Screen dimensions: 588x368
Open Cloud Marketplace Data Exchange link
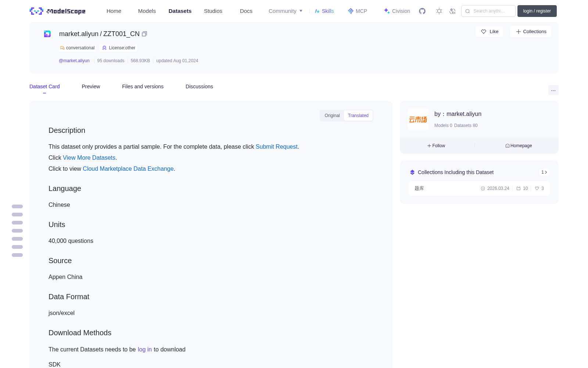128,169
